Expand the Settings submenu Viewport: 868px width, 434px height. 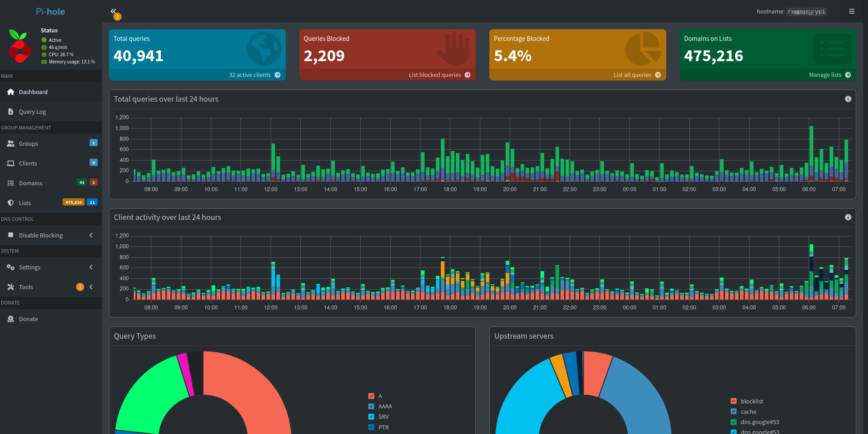[91, 267]
